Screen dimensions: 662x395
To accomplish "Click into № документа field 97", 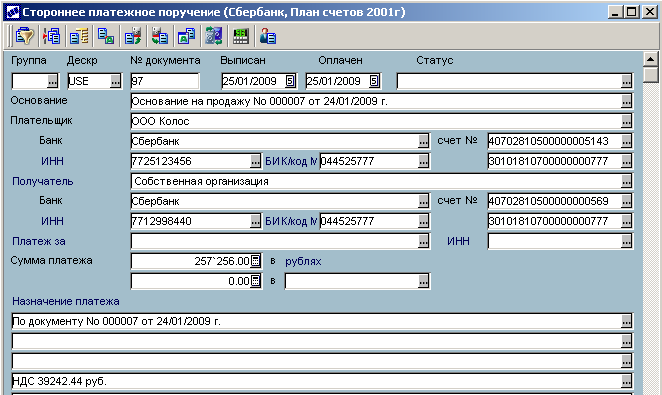I will point(165,81).
